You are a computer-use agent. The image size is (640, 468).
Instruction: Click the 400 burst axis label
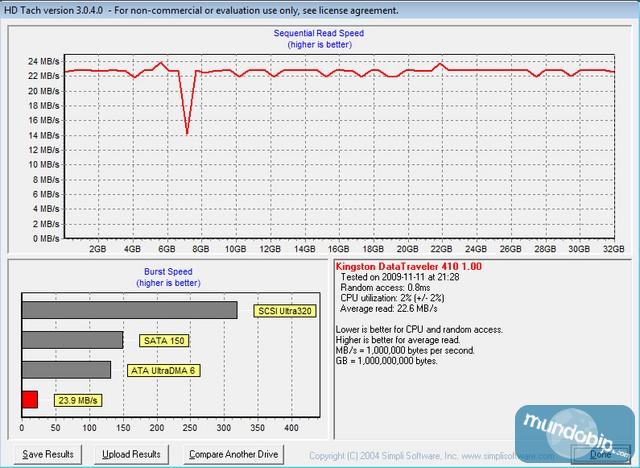(291, 428)
